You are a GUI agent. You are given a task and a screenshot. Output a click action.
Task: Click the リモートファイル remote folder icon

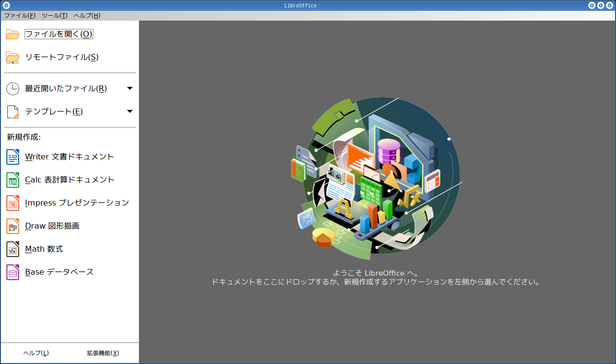pyautogui.click(x=12, y=57)
